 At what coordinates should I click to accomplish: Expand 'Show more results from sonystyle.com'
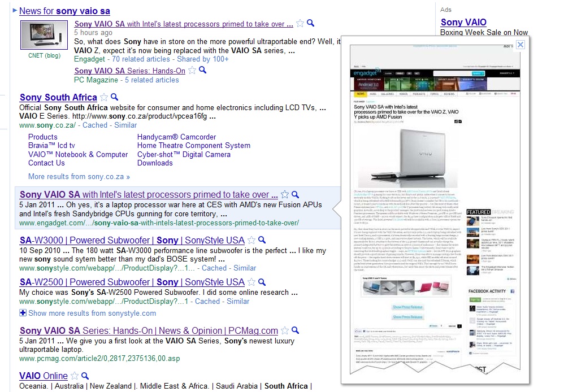88,313
